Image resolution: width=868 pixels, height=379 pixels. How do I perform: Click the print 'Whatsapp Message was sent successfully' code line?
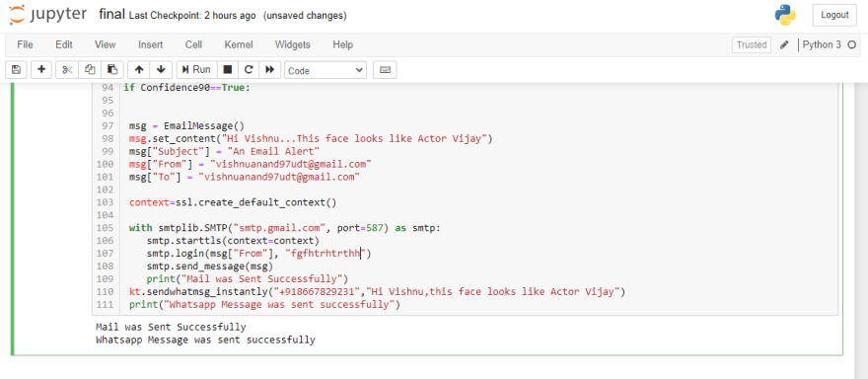tap(264, 304)
